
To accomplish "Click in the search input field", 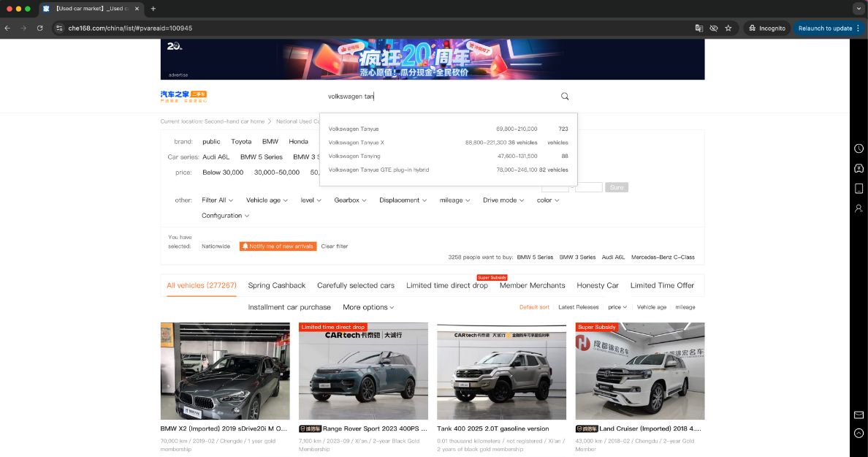I will click(440, 97).
